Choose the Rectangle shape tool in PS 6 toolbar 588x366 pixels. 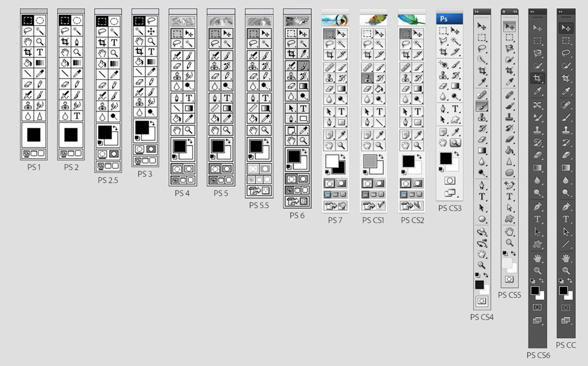click(x=303, y=119)
